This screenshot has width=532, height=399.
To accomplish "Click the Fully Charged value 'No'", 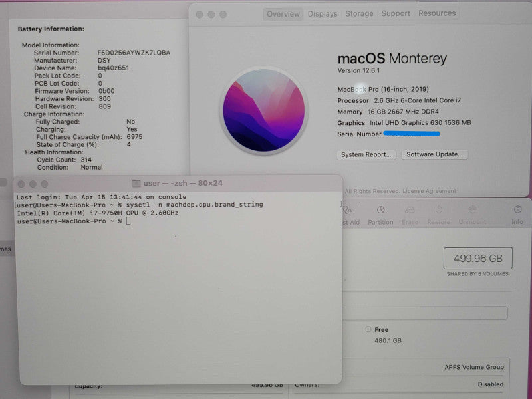I will pos(130,122).
